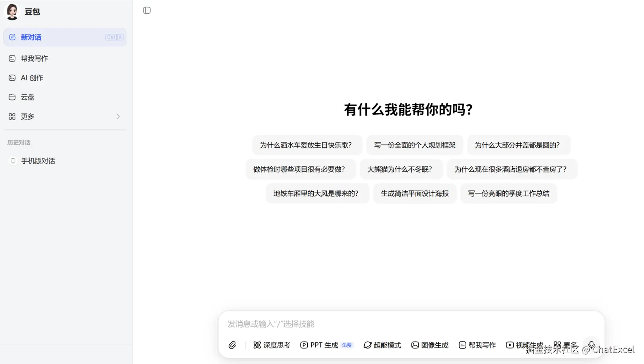Focus the message input field
This screenshot has width=644, height=364.
pos(411,324)
